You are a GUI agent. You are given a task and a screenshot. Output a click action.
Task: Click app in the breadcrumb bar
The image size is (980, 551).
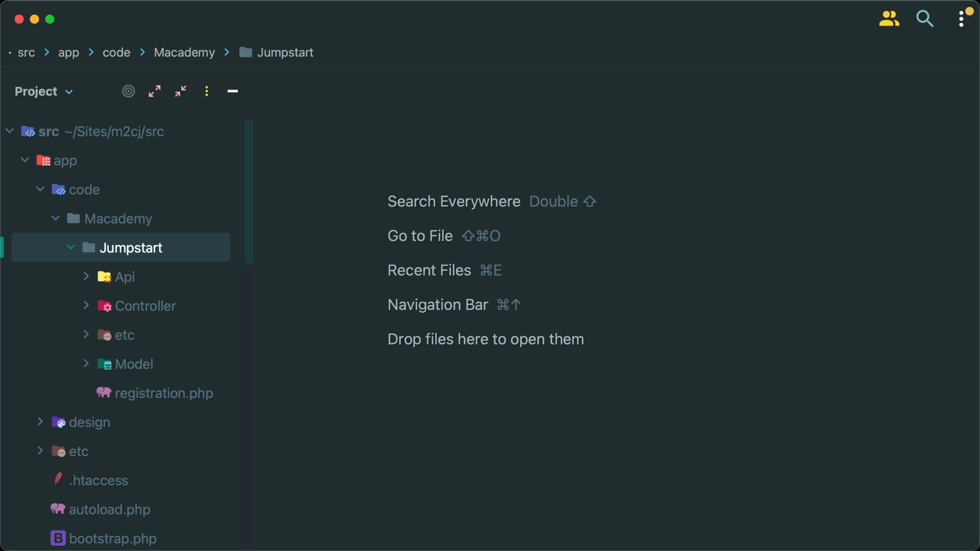pos(68,53)
